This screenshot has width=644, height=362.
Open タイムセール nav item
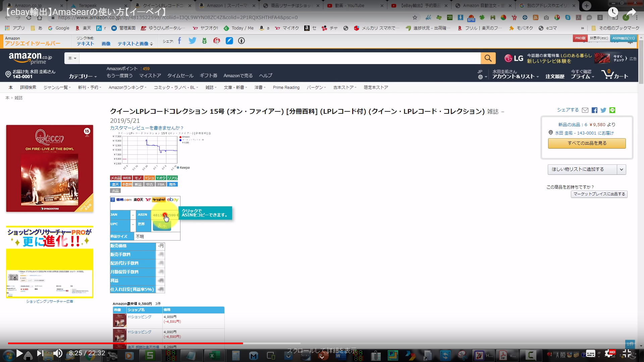point(180,76)
